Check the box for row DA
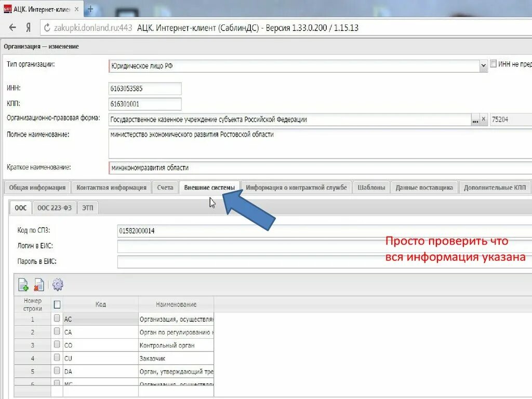This screenshot has width=532, height=399. [57, 370]
